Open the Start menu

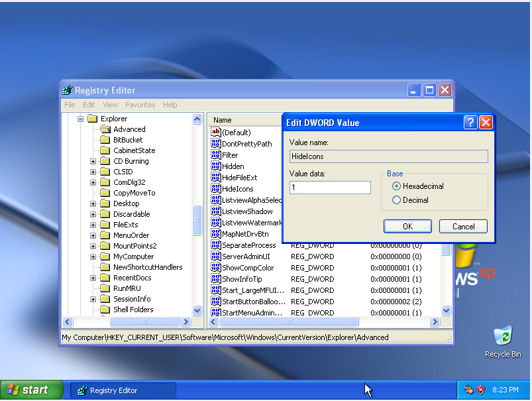32,390
